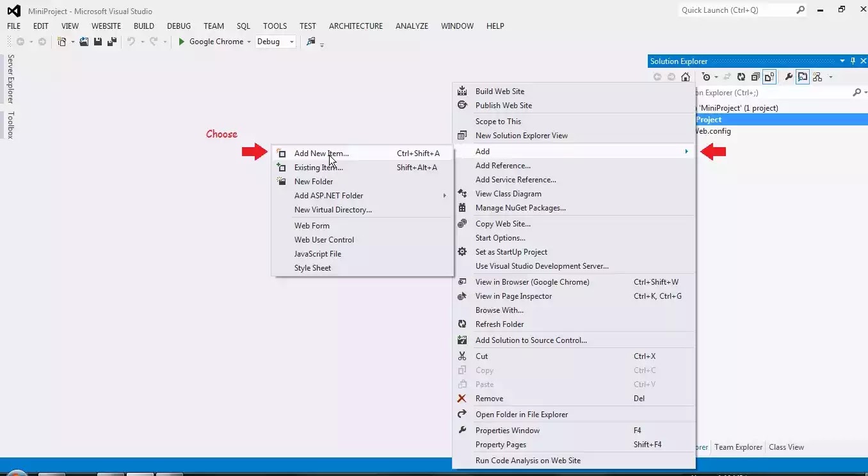868x476 pixels.
Task: Expand the Add ASP.NET Folder submenu
Action: [x=362, y=196]
